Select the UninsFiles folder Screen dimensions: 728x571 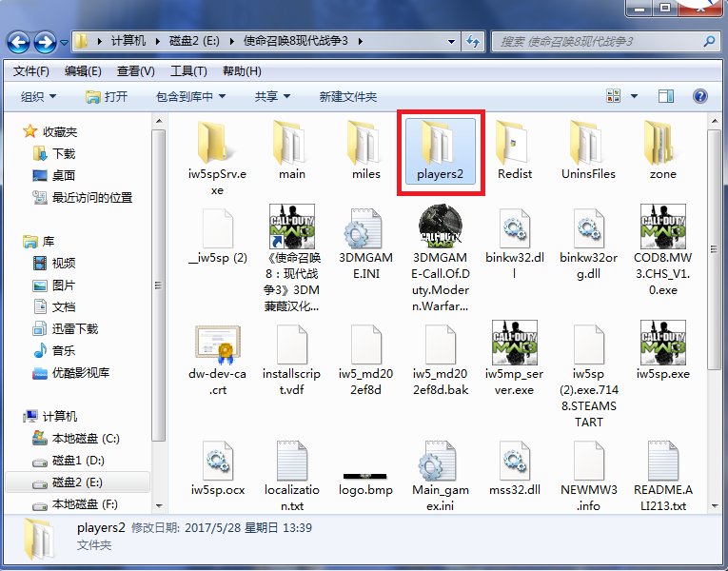588,151
